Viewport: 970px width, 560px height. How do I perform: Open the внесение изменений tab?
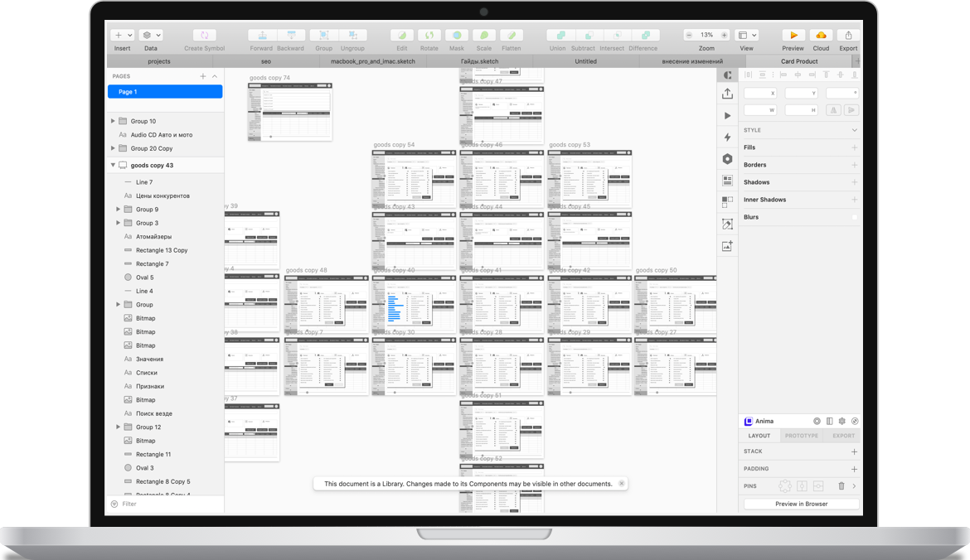(x=692, y=61)
